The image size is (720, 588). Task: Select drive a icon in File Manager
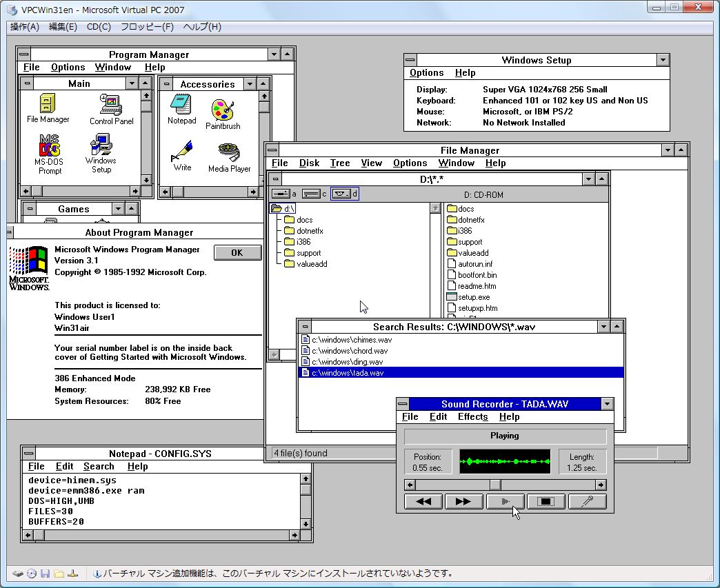(x=283, y=194)
